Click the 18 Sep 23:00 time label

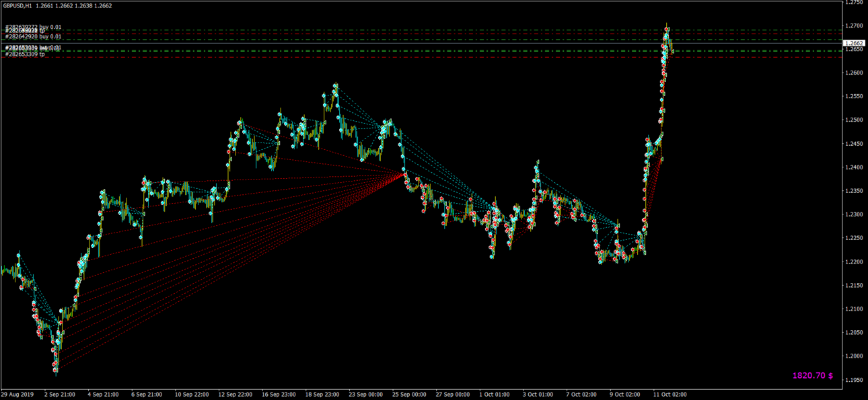point(322,395)
